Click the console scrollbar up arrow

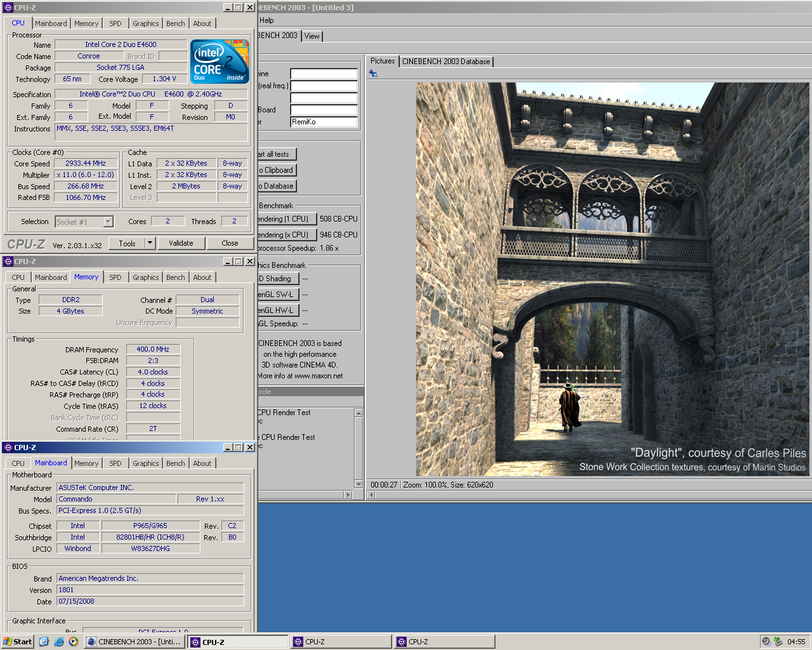tap(358, 413)
